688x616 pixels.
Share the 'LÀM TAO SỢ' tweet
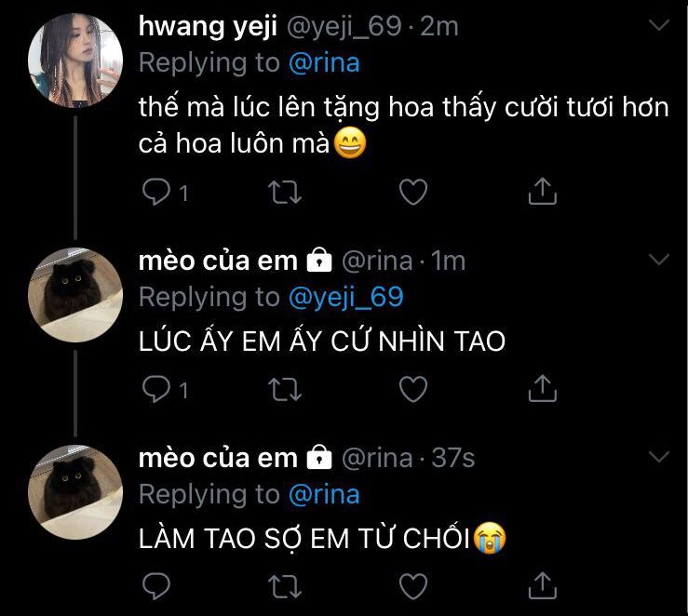click(x=543, y=585)
